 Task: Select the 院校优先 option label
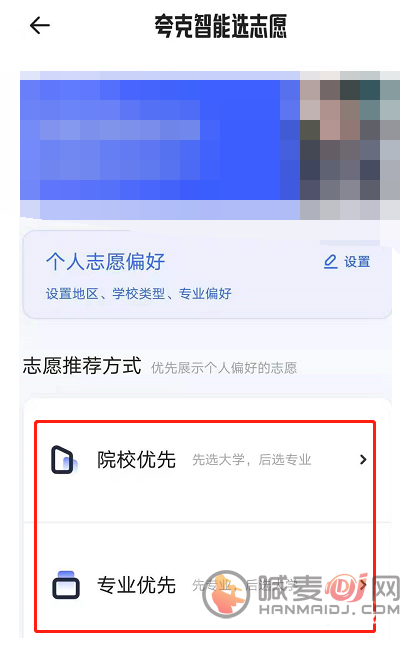pyautogui.click(x=137, y=459)
